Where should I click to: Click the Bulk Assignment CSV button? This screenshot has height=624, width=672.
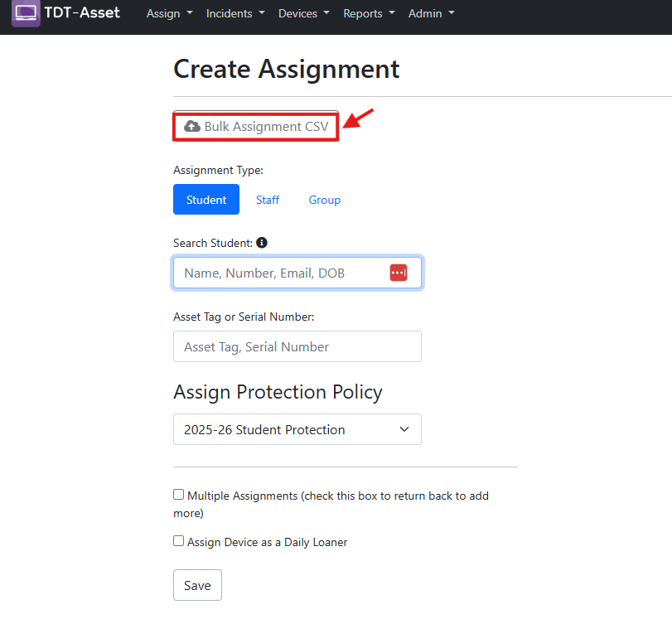coord(256,126)
